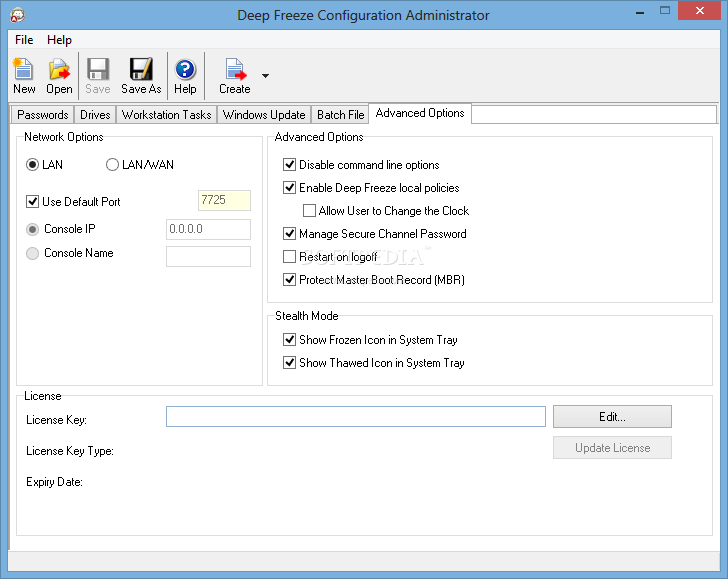Click the Console IP field 0.0.0.0
Viewport: 728px width, 579px height.
[208, 229]
